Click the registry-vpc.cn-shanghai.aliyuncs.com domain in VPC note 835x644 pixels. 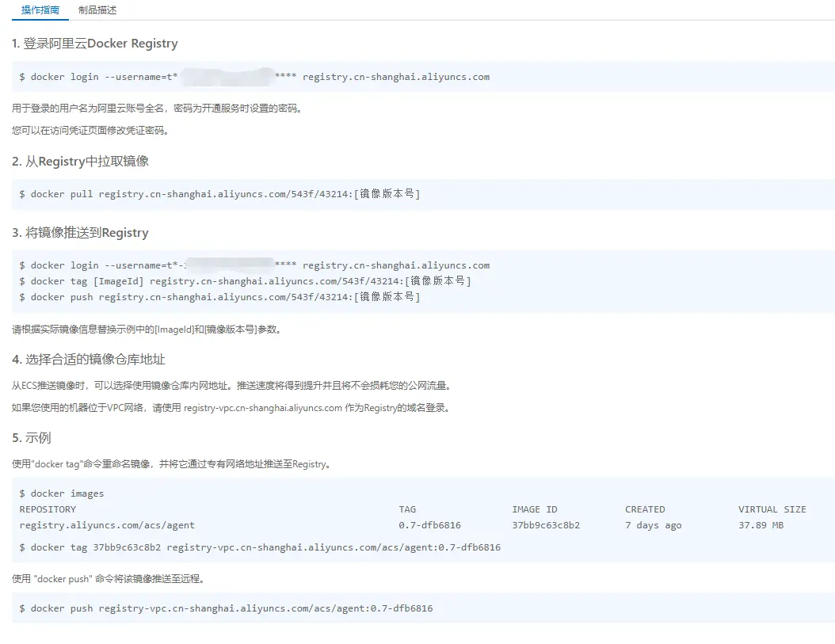click(262, 408)
